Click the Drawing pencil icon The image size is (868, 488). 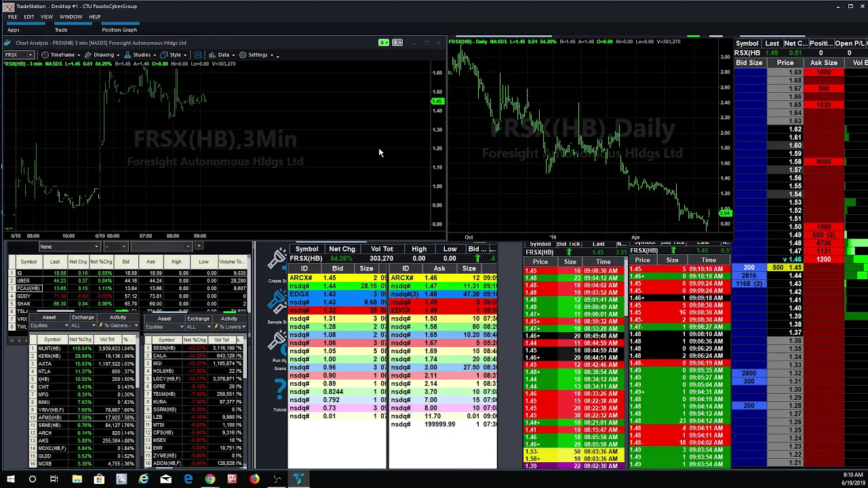pyautogui.click(x=88, y=55)
